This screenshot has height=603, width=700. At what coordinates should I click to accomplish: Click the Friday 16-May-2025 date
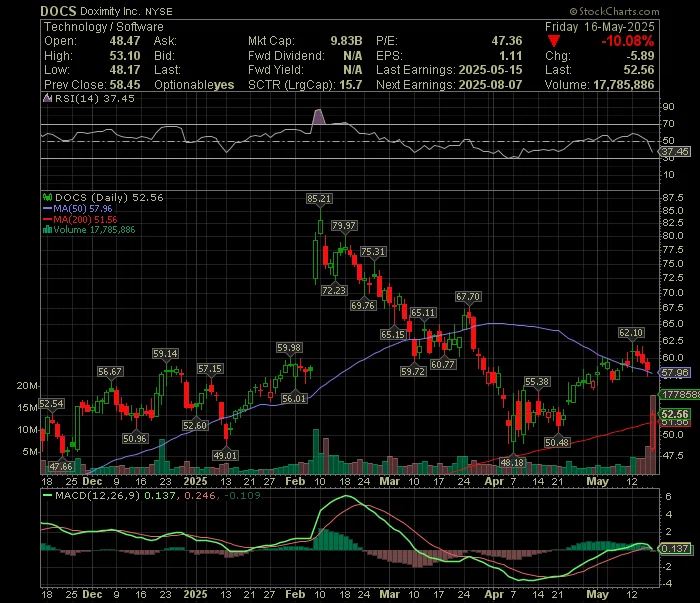[600, 27]
